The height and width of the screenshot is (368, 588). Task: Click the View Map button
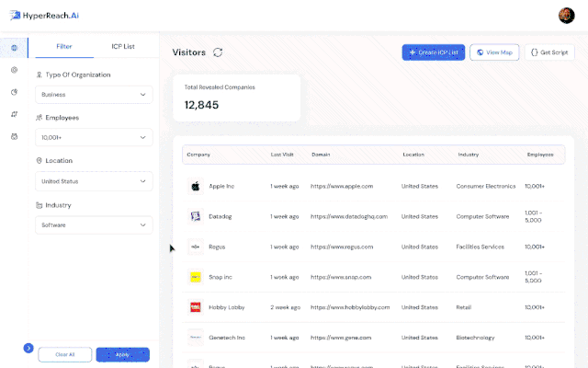coord(493,52)
